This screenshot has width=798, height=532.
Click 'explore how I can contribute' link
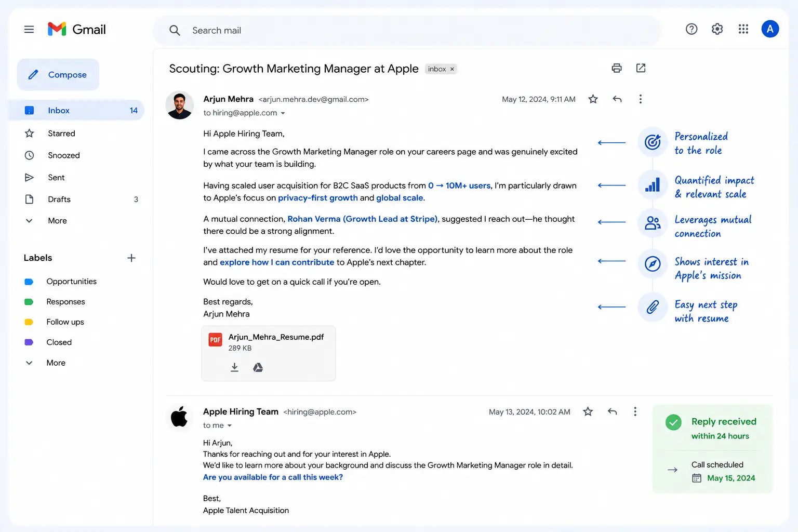coord(277,262)
